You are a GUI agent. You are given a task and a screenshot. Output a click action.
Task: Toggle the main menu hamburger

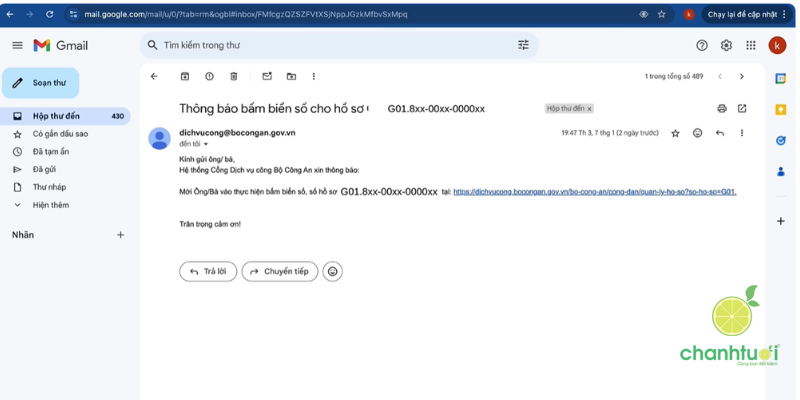tap(17, 45)
